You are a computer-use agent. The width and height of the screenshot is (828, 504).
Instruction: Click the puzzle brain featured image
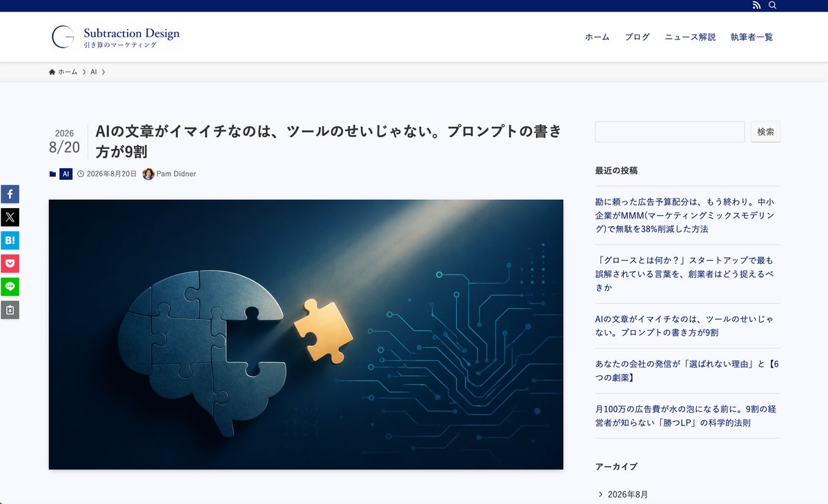point(306,334)
